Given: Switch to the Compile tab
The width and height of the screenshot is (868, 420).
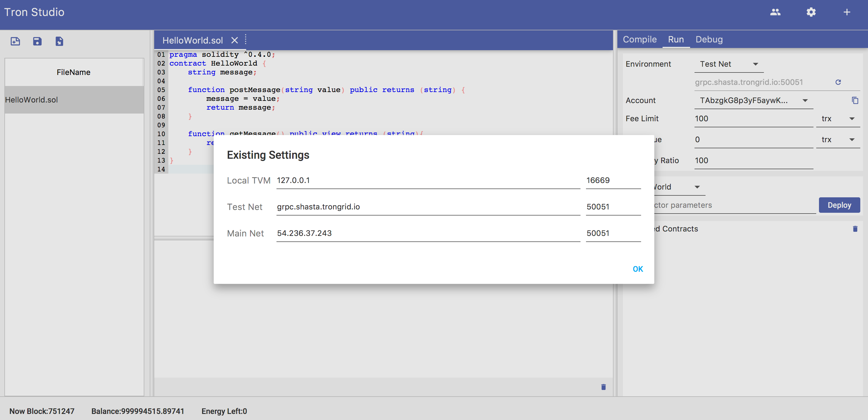Looking at the screenshot, I should click(639, 39).
